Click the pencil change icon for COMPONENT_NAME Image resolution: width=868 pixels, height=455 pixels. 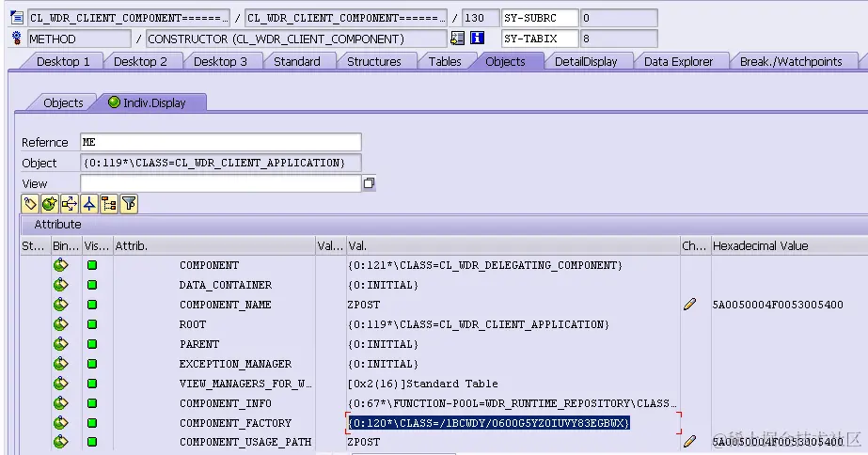click(689, 305)
